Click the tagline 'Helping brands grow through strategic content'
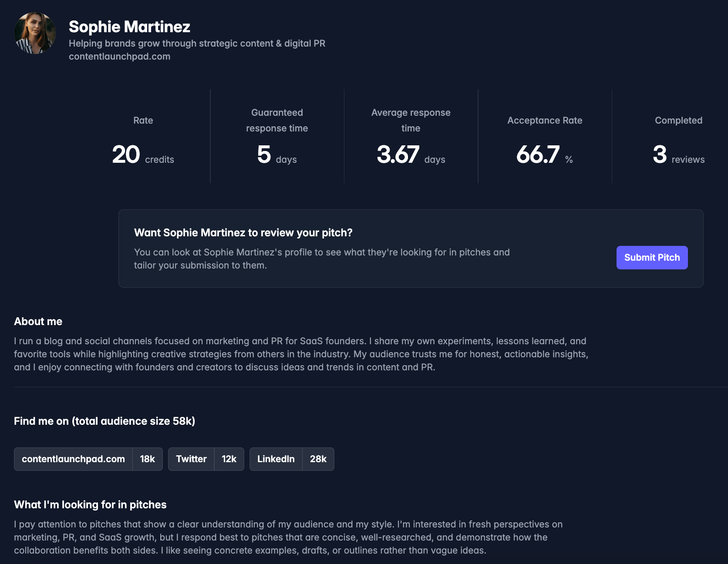The height and width of the screenshot is (564, 728). (197, 44)
